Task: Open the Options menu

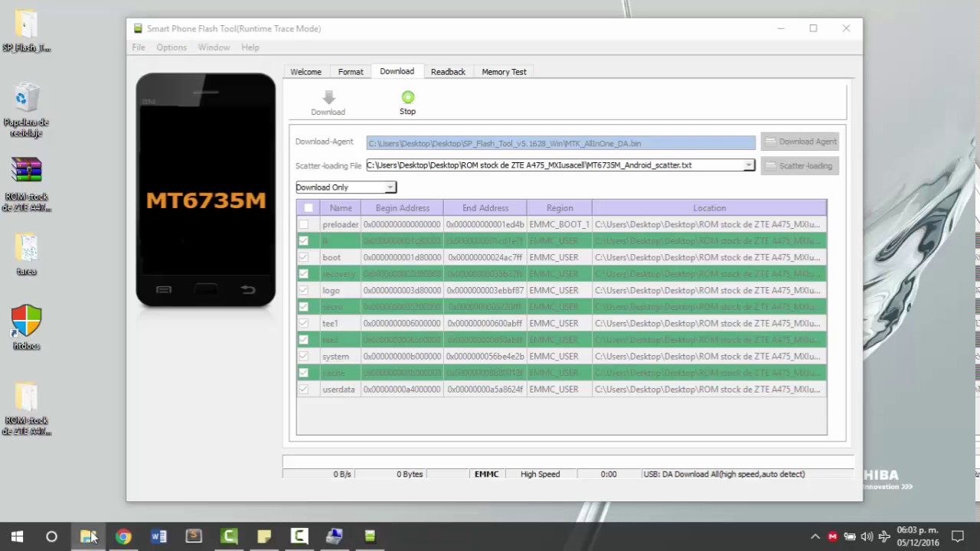Action: 171,47
